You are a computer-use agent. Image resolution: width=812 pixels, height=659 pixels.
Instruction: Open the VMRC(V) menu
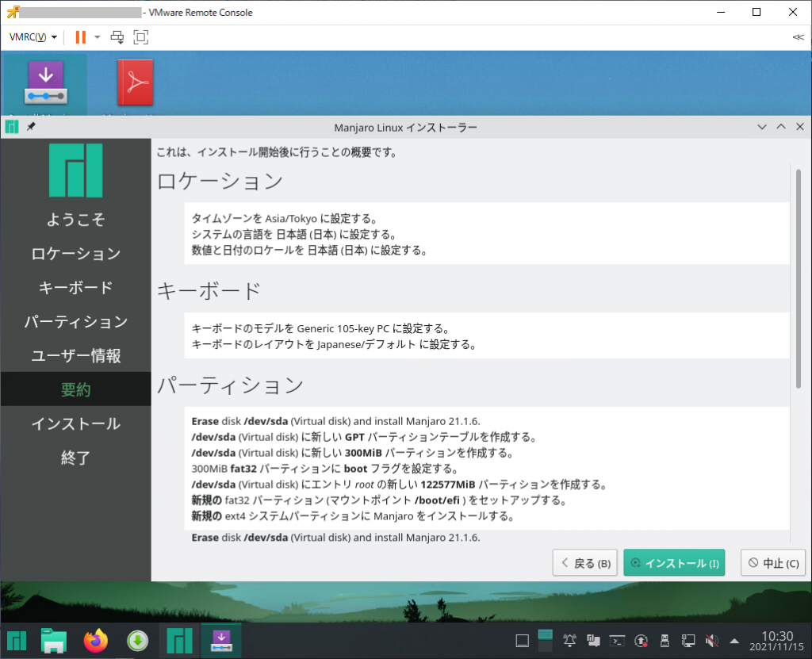(x=33, y=37)
